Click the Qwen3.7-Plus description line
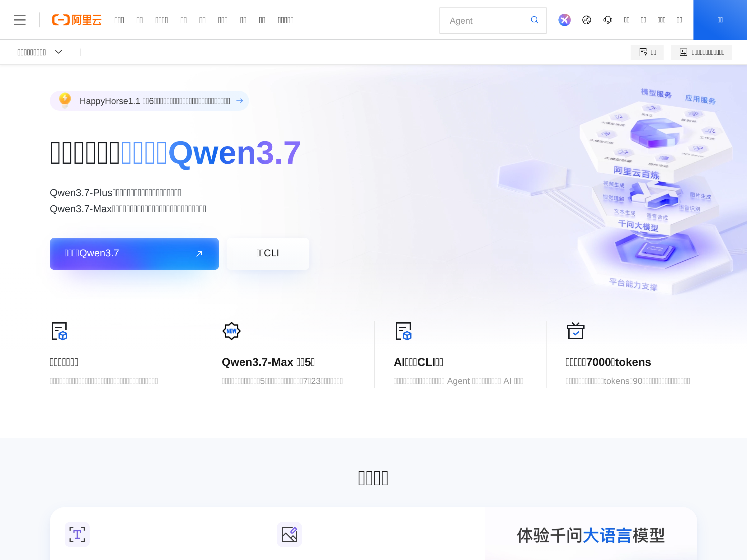This screenshot has height=560, width=747. point(115,193)
